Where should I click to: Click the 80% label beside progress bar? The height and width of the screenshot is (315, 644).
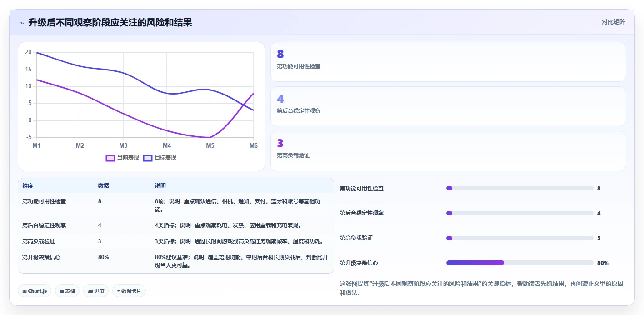[x=603, y=263]
